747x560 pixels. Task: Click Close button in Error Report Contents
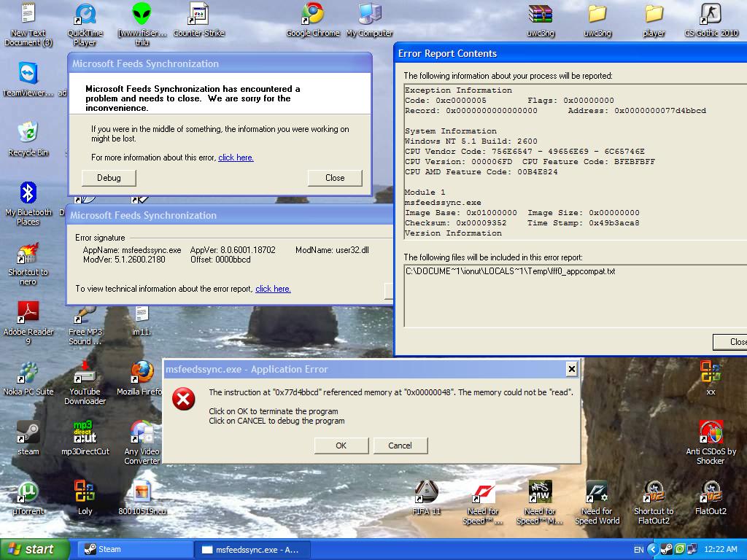click(x=730, y=342)
